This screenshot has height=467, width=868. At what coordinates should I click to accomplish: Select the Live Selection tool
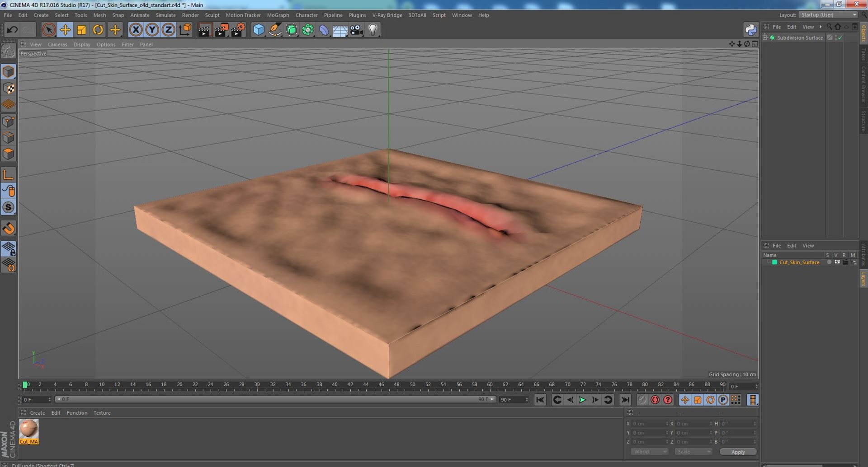(x=48, y=30)
